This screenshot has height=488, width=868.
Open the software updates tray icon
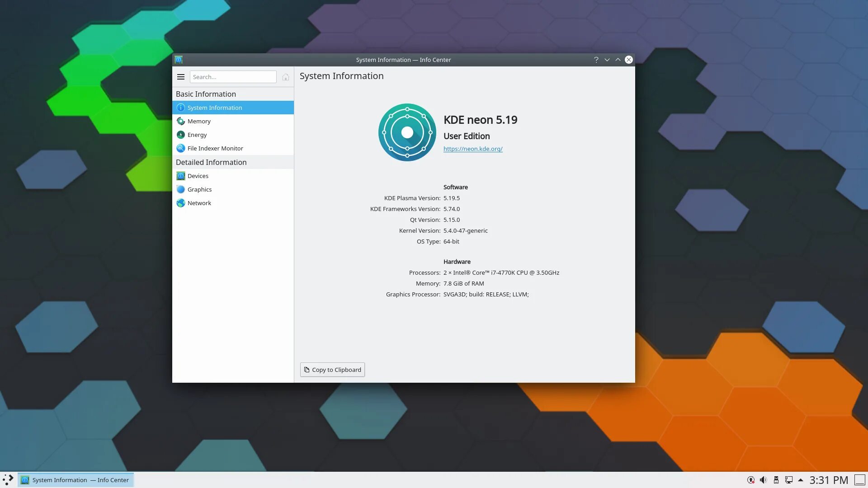click(751, 480)
